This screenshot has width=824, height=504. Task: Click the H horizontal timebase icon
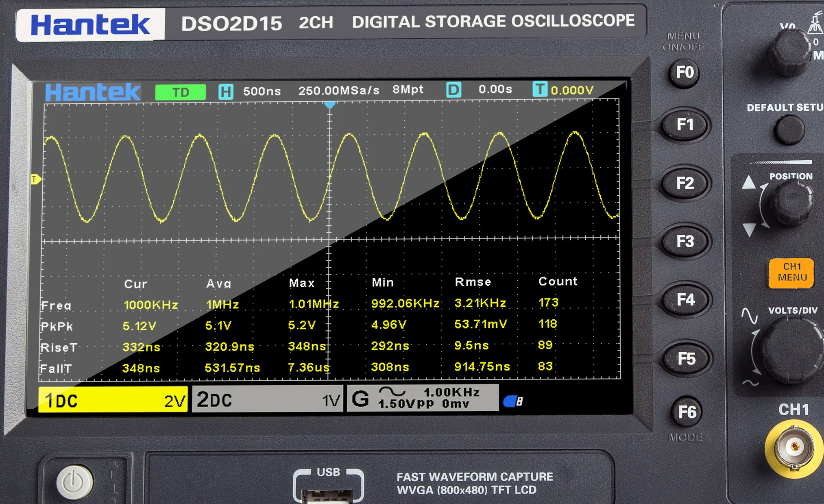tap(226, 92)
